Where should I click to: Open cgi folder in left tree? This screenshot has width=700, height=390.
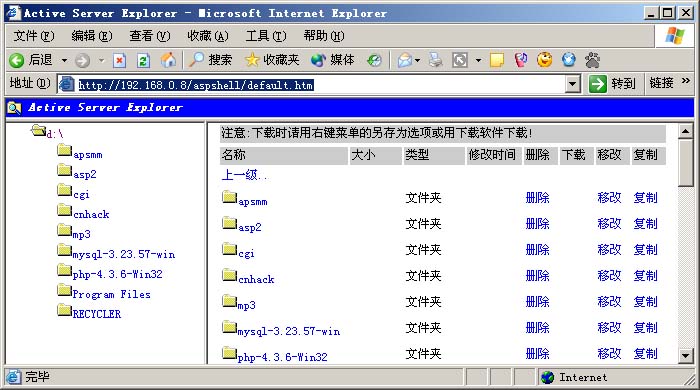tap(81, 195)
